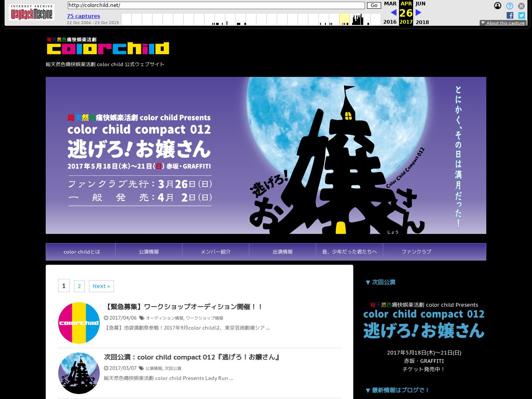Open the user account icon
The height and width of the screenshot is (399, 532).
[x=498, y=6]
